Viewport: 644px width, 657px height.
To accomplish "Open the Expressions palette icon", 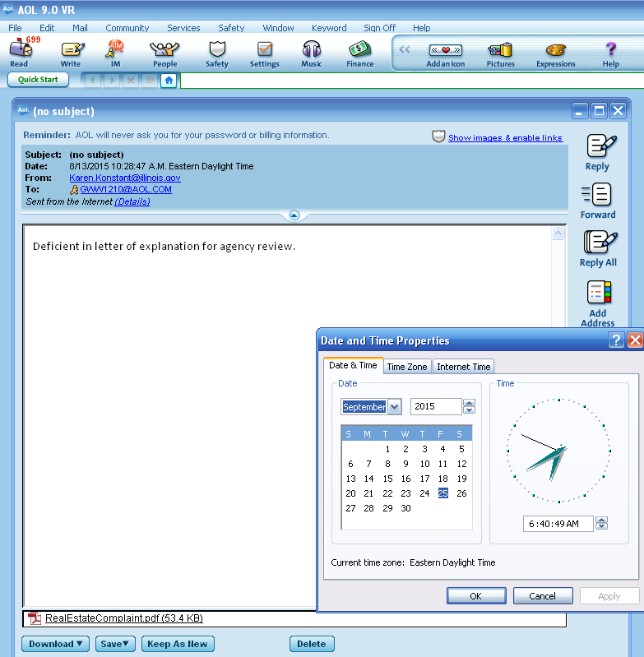I will point(556,54).
